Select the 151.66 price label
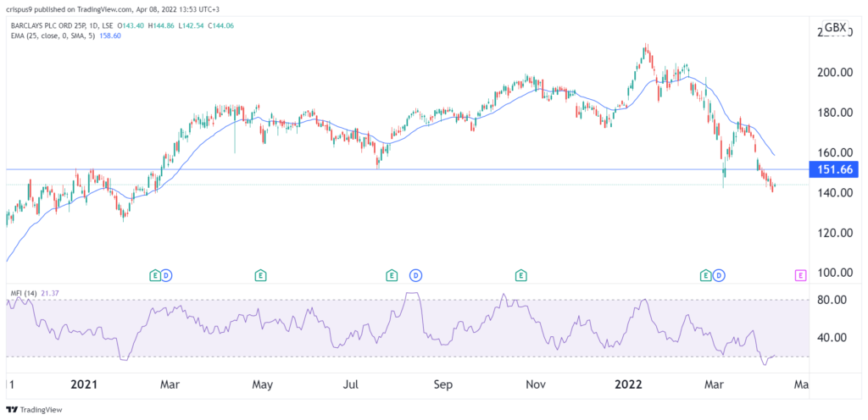 point(834,169)
